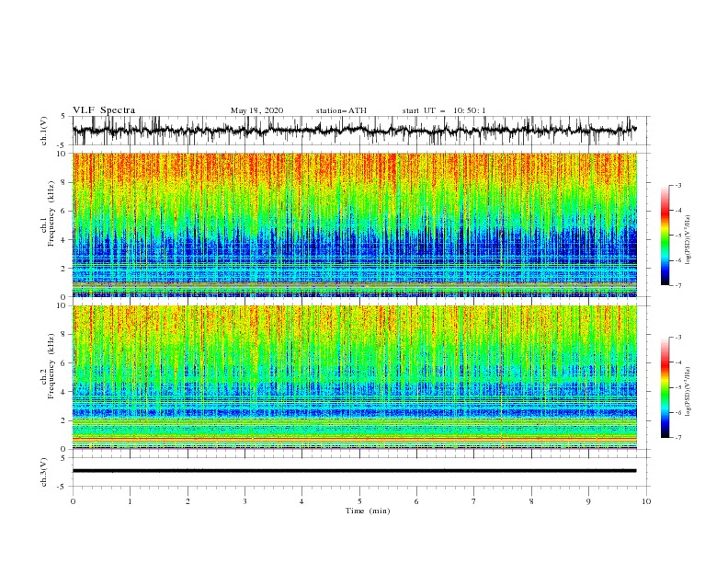Click the "-7" label on lower color bar

click(x=677, y=438)
